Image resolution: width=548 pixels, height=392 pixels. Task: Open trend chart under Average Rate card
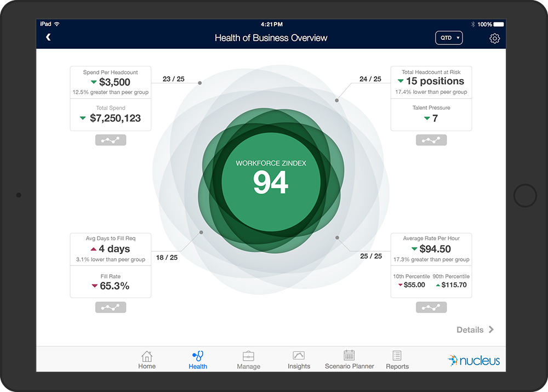431,308
